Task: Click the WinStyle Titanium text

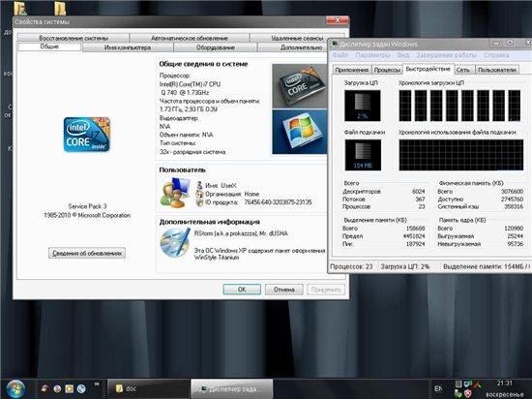Action: (217, 258)
